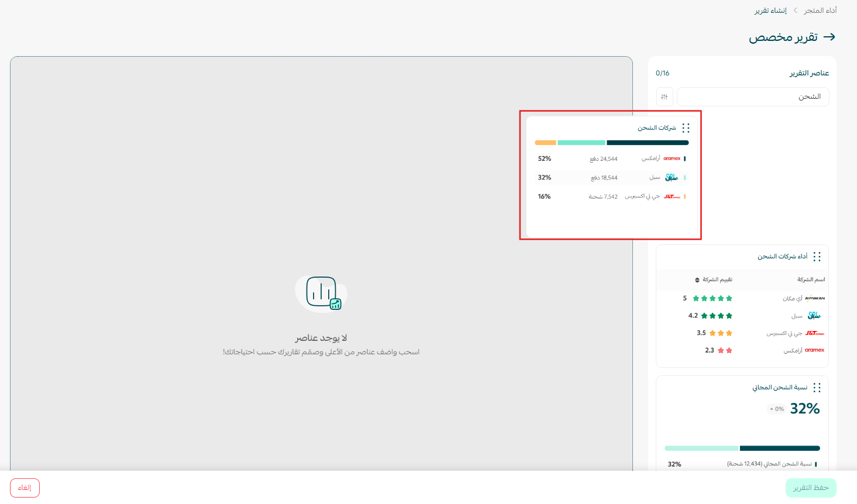Click the AyMakan logo in performance table
Image resolution: width=857 pixels, height=504 pixels.
(x=814, y=298)
